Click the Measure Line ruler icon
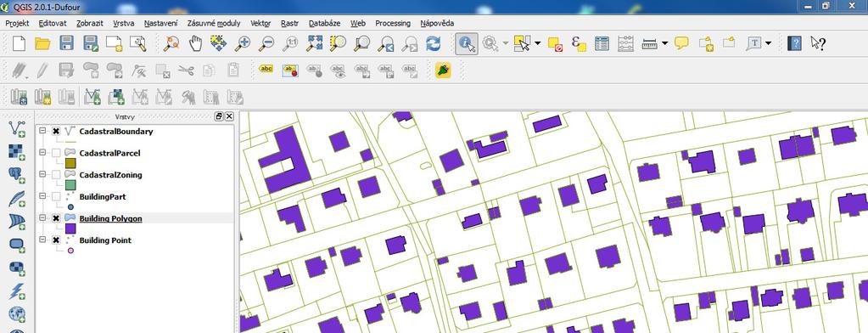 click(x=649, y=43)
